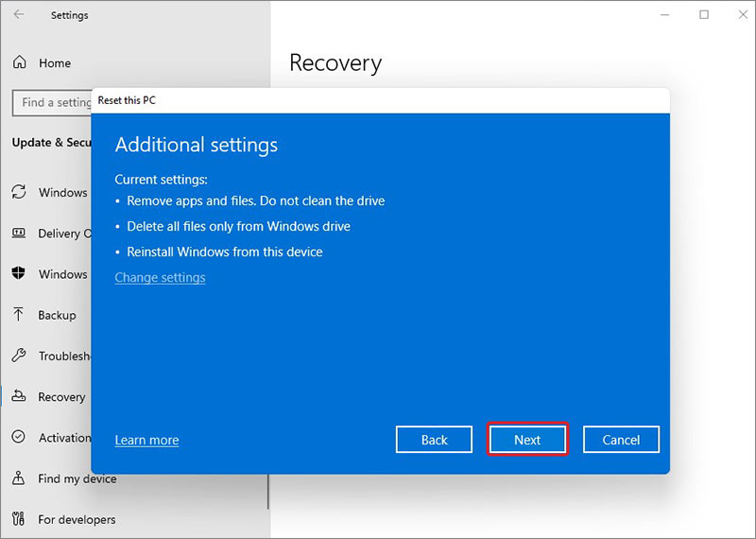This screenshot has width=756, height=539.
Task: Click the Home icon in the Settings sidebar
Action: (x=19, y=62)
